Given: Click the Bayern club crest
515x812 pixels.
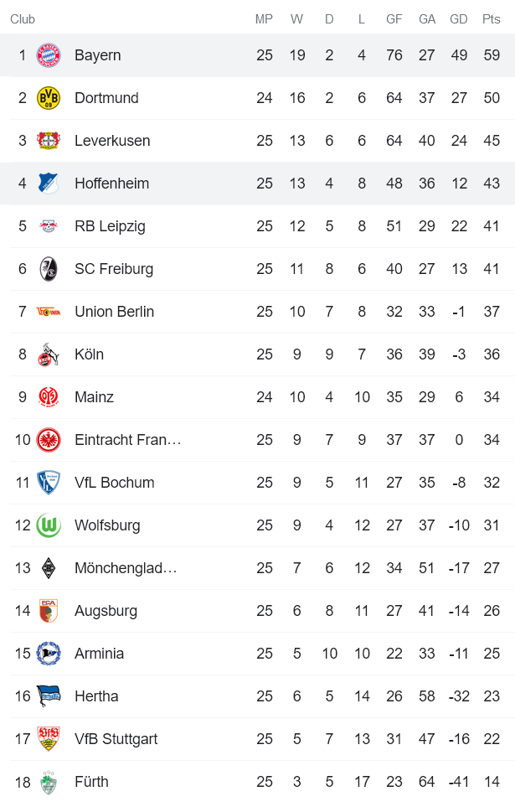Looking at the screenshot, I should pyautogui.click(x=49, y=55).
